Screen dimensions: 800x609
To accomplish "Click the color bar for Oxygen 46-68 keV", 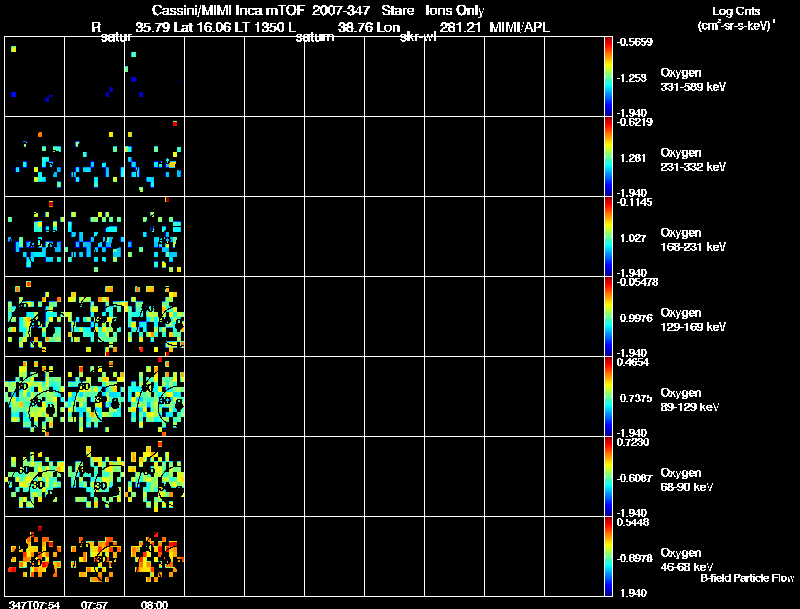I will (609, 556).
